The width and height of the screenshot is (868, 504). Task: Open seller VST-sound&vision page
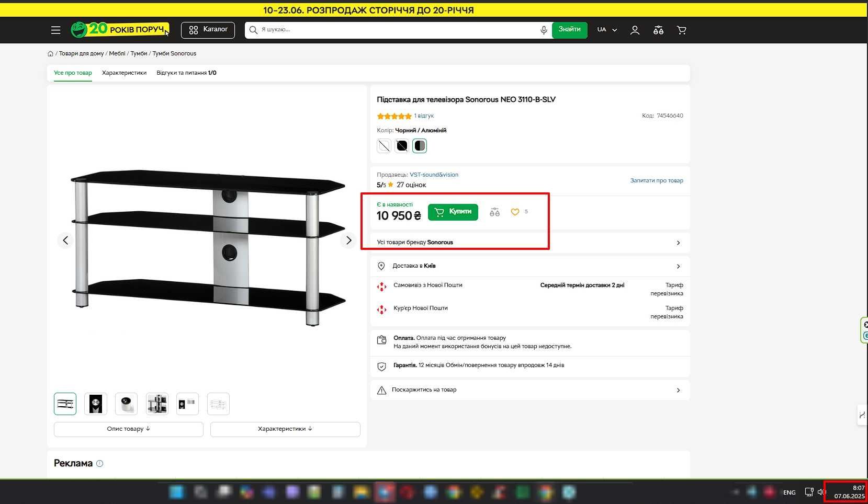tap(434, 175)
